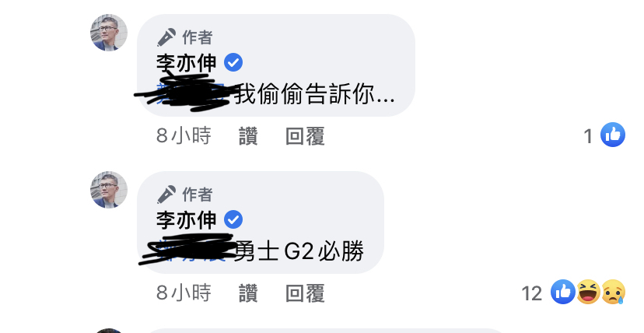644x333 pixels.
Task: Reply to the "我偷偷告訴你" comment via 回覆
Action: [305, 136]
